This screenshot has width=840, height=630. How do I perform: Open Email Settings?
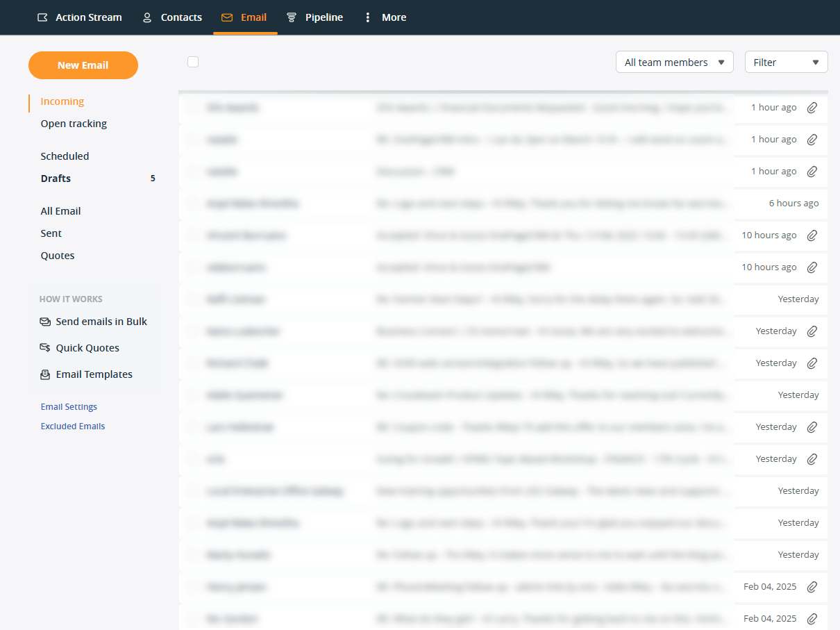(68, 406)
